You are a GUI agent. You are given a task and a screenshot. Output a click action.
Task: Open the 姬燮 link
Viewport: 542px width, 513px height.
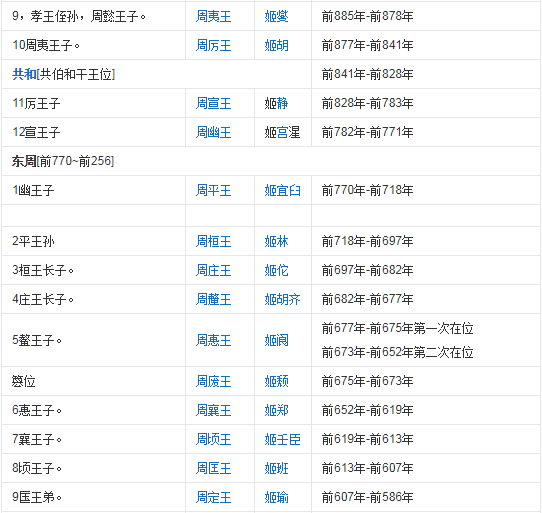tap(276, 16)
